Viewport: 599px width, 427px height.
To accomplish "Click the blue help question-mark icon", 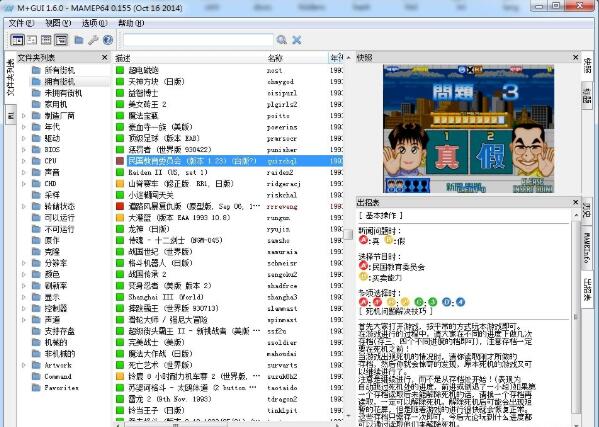I will click(108, 40).
